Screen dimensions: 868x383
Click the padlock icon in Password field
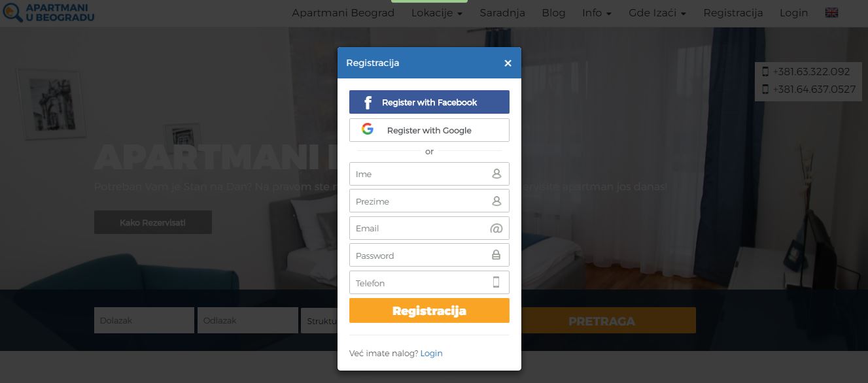[496, 256]
